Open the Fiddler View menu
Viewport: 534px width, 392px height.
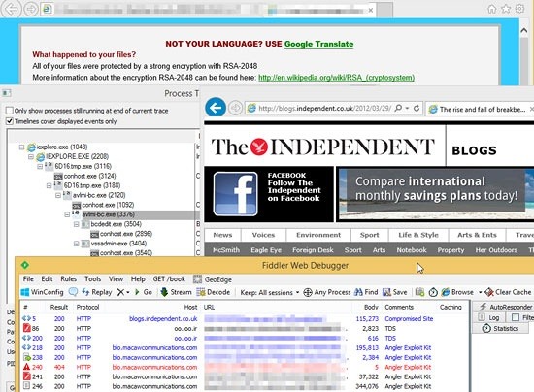tap(116, 279)
